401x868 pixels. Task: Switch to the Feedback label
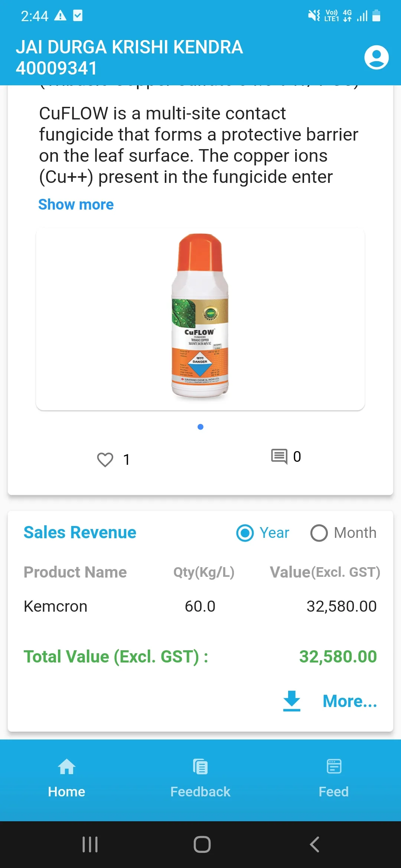[x=200, y=792]
